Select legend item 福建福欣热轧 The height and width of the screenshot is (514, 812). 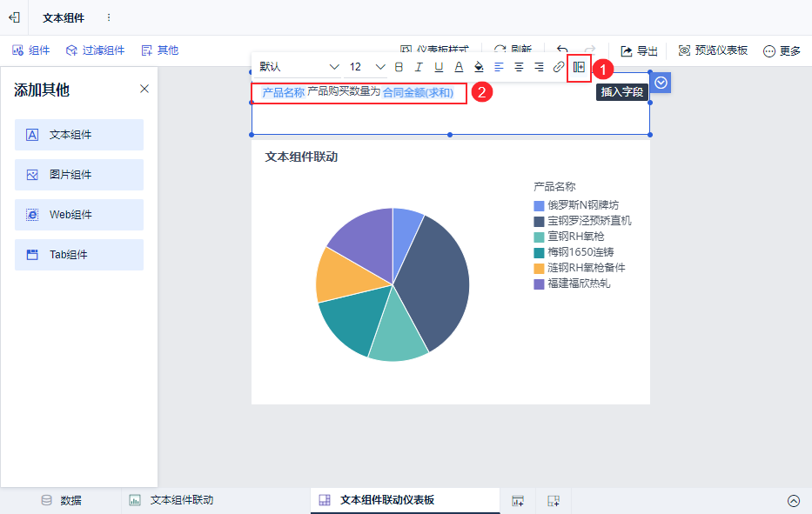point(573,284)
